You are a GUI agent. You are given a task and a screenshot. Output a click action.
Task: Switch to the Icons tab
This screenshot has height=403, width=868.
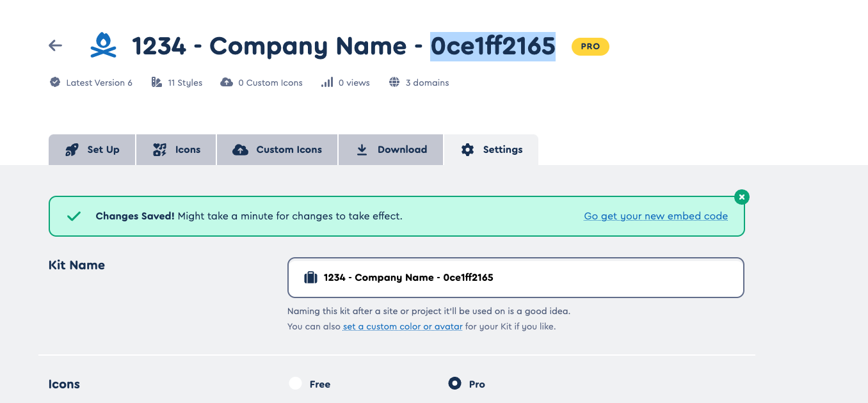coord(177,150)
